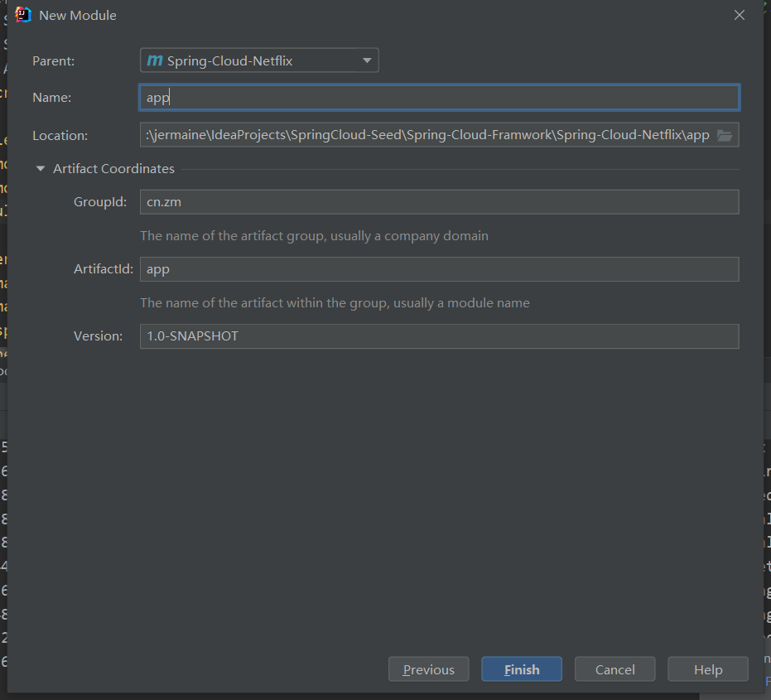Click the Maven 'm' icon in the Parent combo box
771x700 pixels.
(155, 60)
